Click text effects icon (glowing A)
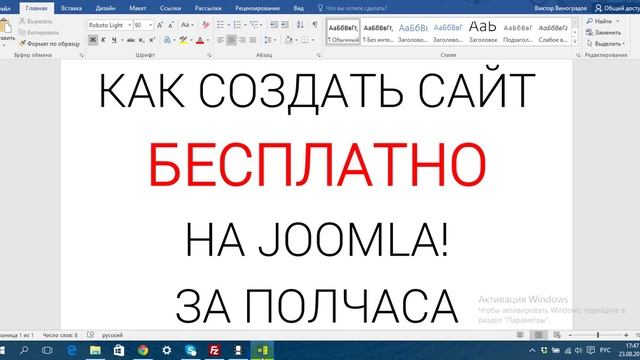The height and width of the screenshot is (360, 640). 167,40
